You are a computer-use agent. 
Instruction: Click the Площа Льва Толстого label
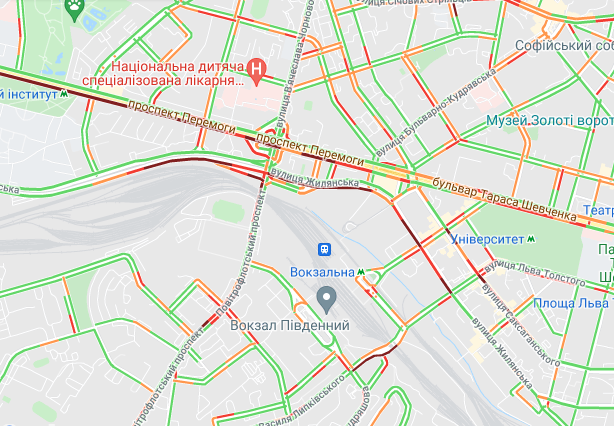point(573,303)
